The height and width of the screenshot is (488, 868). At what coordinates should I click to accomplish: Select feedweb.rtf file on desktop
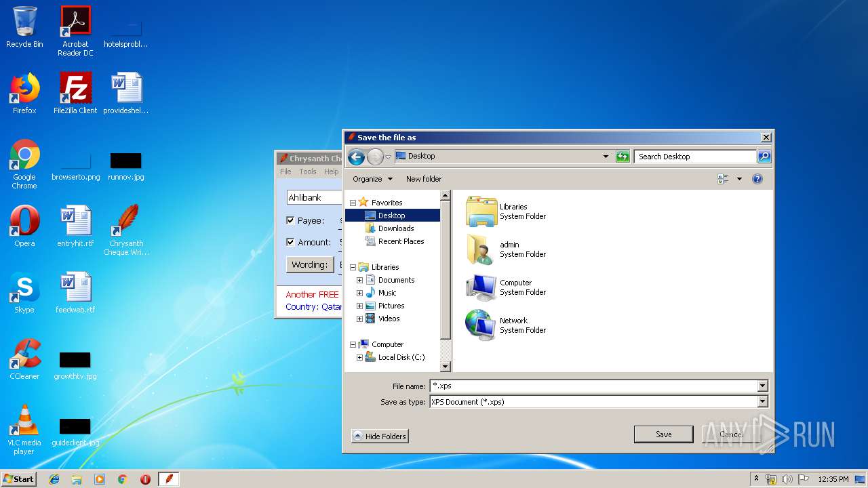click(75, 293)
